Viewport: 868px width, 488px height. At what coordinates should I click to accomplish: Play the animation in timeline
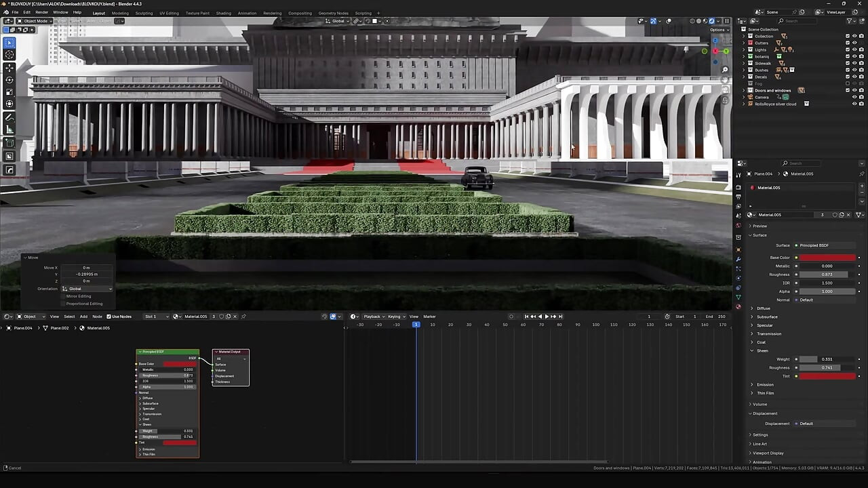coord(547,317)
